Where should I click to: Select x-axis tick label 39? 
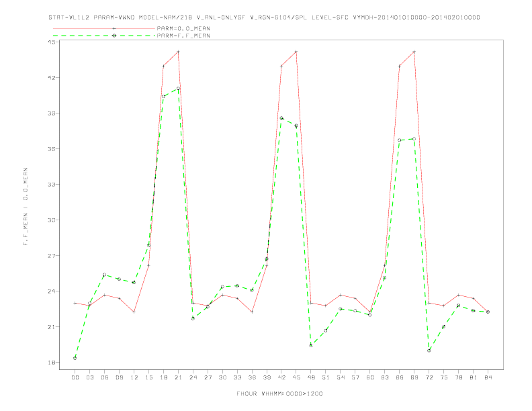[x=267, y=377]
